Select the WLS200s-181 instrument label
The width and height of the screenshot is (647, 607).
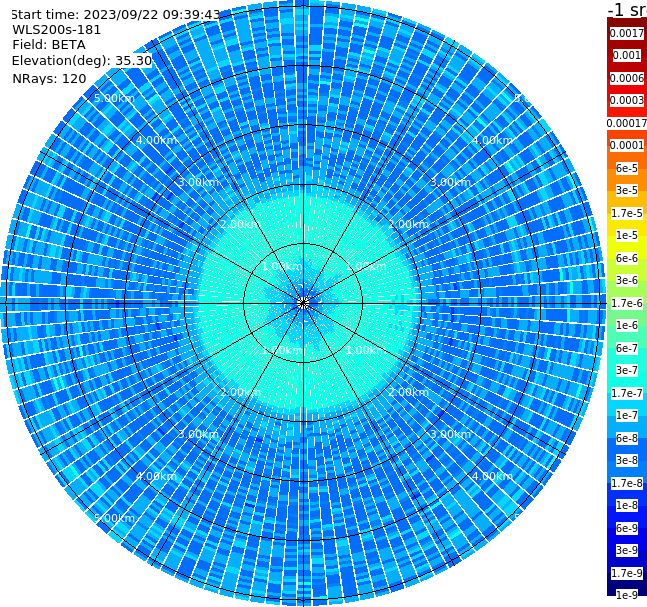pos(57,30)
